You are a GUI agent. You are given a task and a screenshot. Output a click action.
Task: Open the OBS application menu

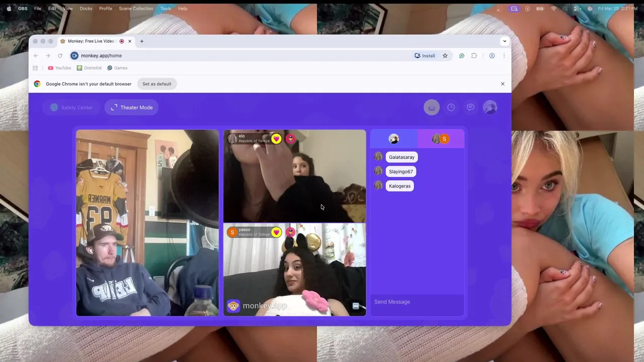[23, 9]
